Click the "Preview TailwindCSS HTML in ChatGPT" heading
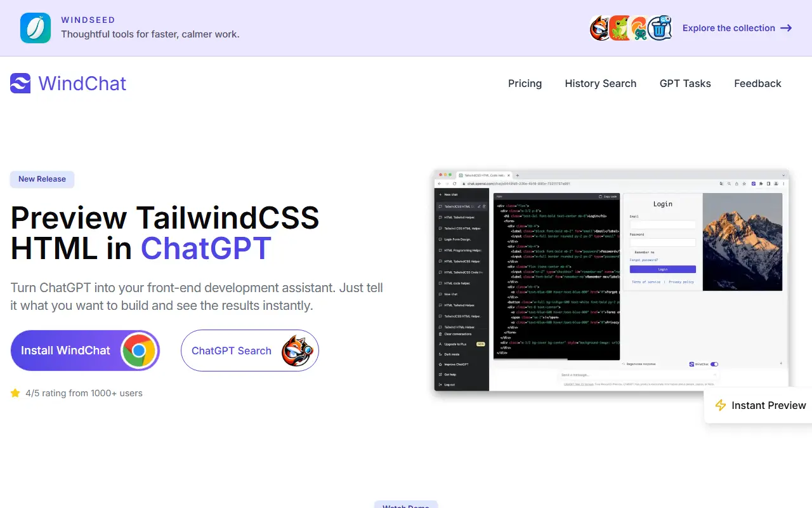This screenshot has width=812, height=508. point(165,233)
